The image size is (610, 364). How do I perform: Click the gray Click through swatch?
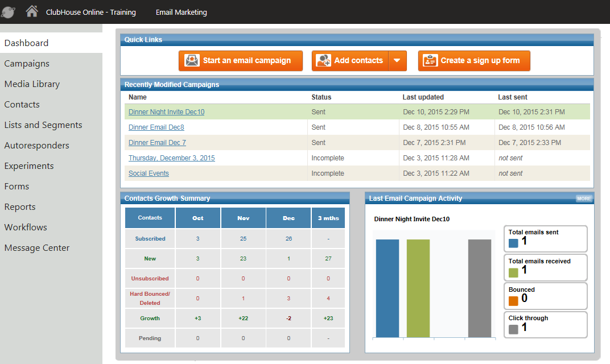click(513, 329)
